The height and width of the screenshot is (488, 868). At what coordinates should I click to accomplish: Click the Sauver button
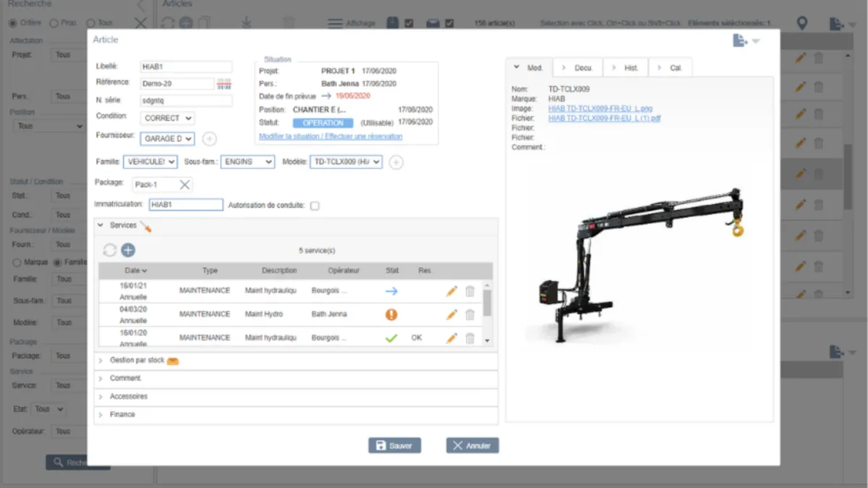point(394,446)
